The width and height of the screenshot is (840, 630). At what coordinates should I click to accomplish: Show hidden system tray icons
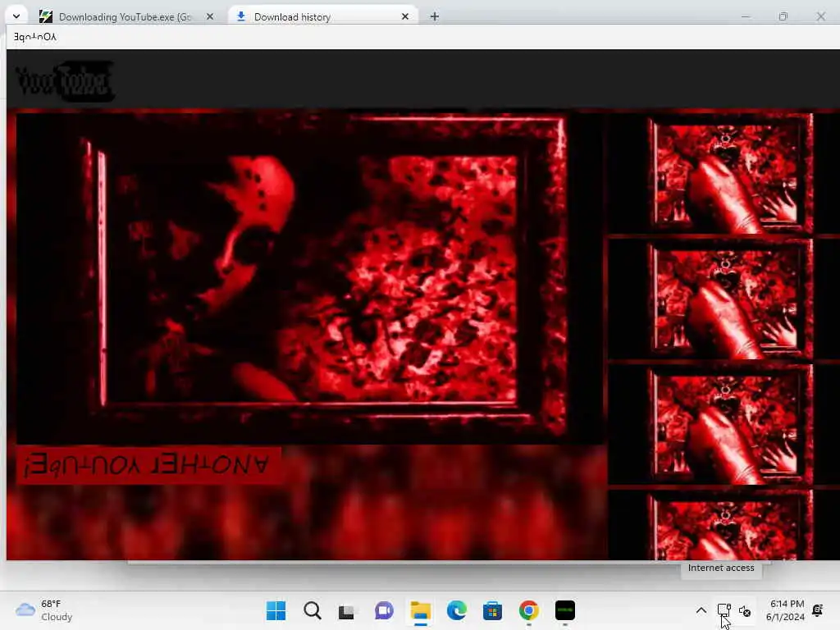(x=701, y=610)
